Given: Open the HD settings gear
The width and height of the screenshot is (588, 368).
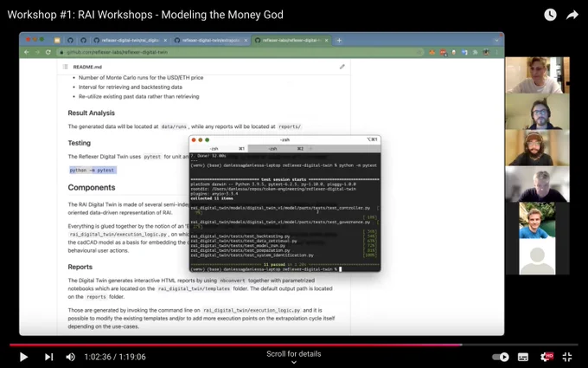Looking at the screenshot, I should tap(546, 357).
